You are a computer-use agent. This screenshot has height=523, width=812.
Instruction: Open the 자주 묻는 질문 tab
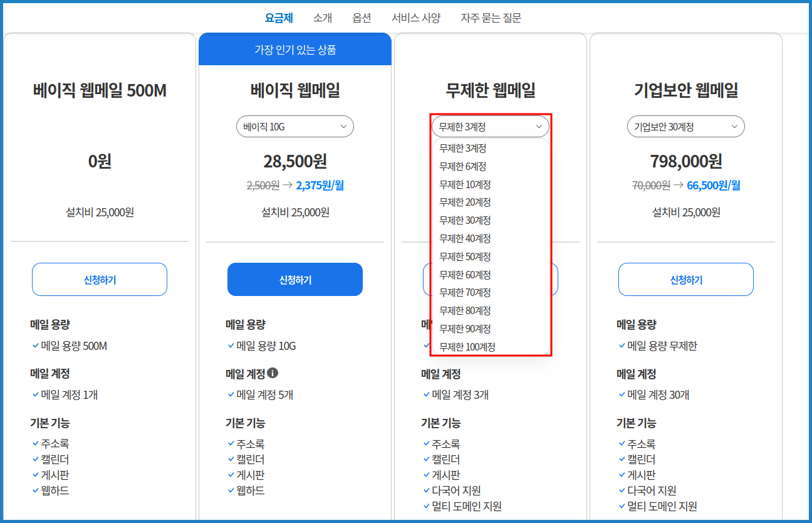[x=491, y=18]
